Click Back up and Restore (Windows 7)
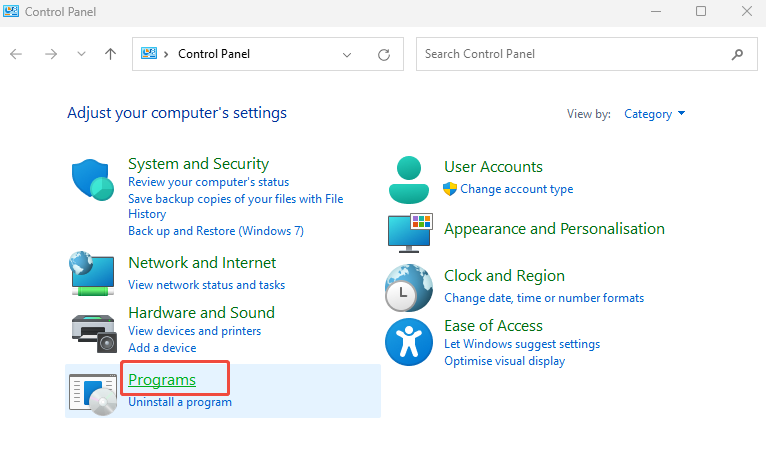Image resolution: width=766 pixels, height=452 pixels. click(216, 231)
